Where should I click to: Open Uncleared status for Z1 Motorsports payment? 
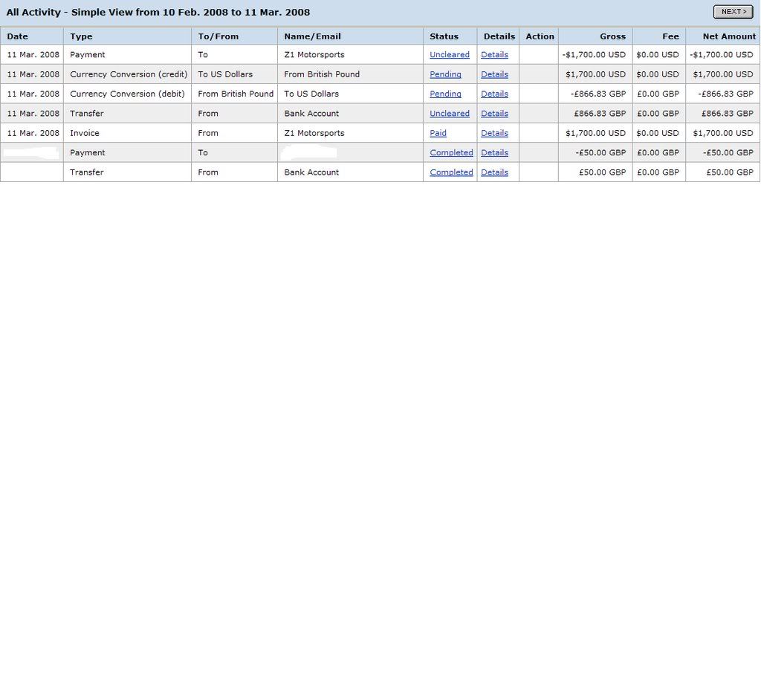(450, 55)
